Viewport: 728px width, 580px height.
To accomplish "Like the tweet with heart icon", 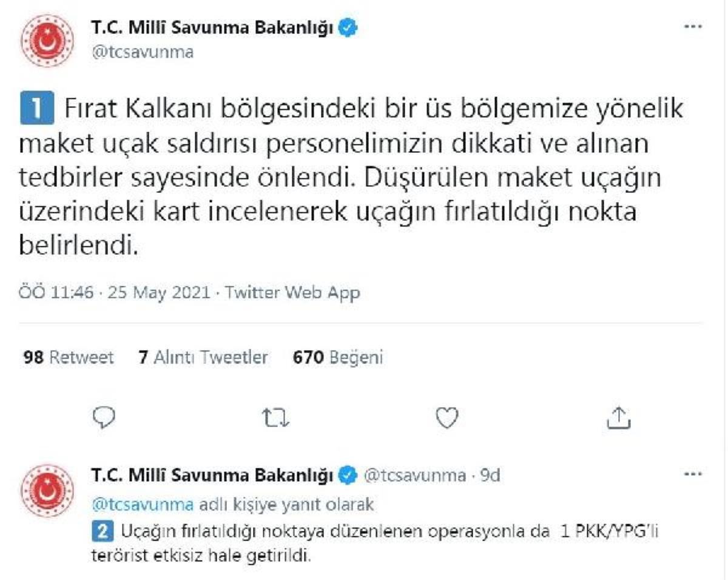I will (x=448, y=417).
